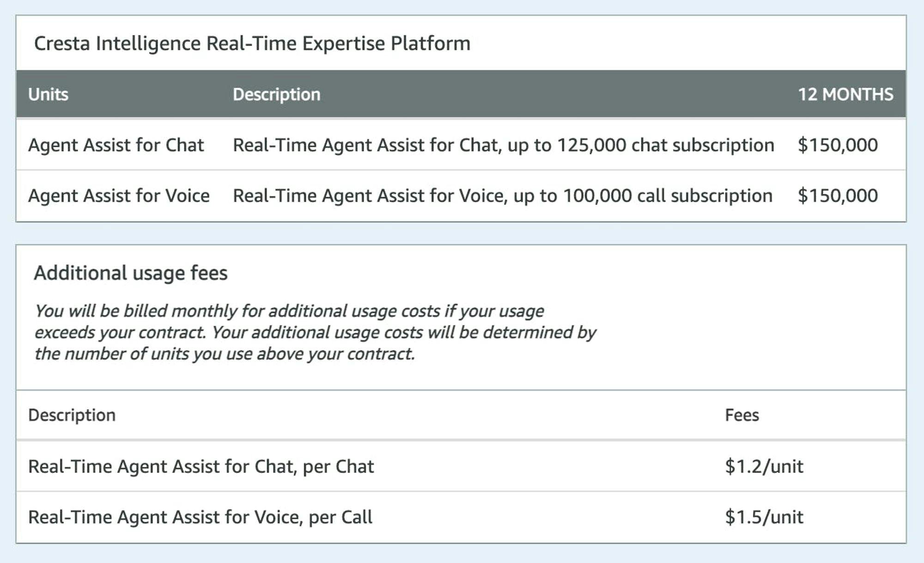Click the $1.5/unit fee
The image size is (924, 563).
[764, 517]
